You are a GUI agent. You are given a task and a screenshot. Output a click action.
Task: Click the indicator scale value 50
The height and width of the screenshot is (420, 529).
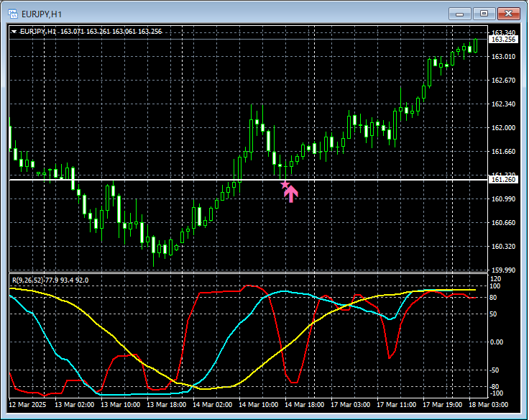pos(493,314)
